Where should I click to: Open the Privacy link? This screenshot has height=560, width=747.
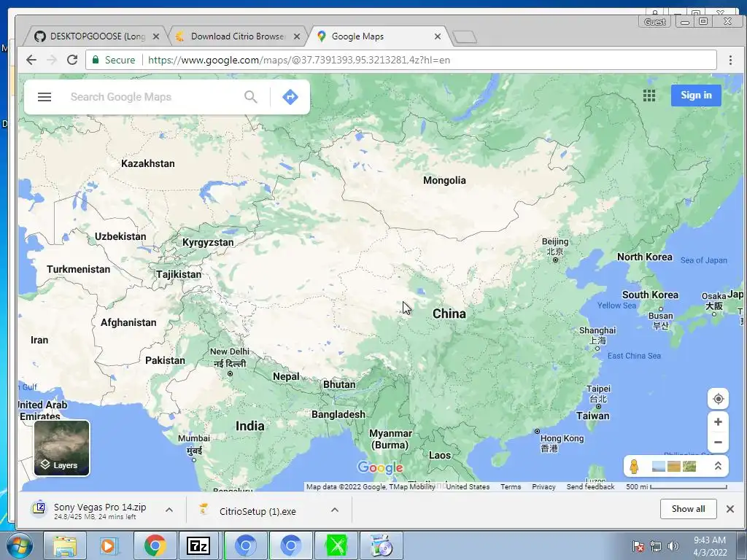(543, 486)
